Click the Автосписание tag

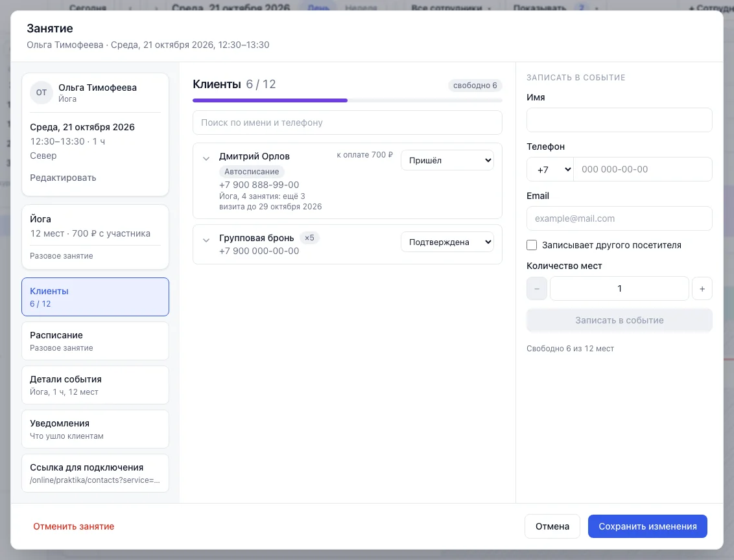[x=252, y=172]
